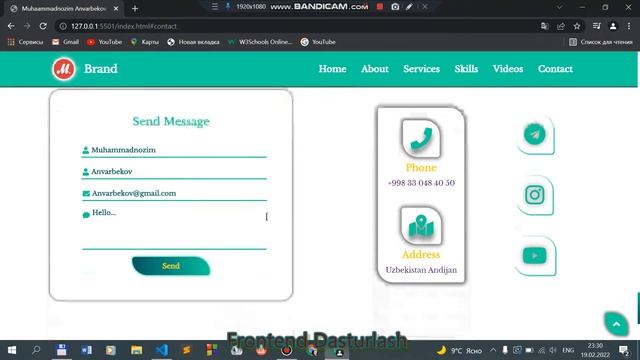Open Visual Studio Code in taskbar
640x360 pixels.
(162, 350)
